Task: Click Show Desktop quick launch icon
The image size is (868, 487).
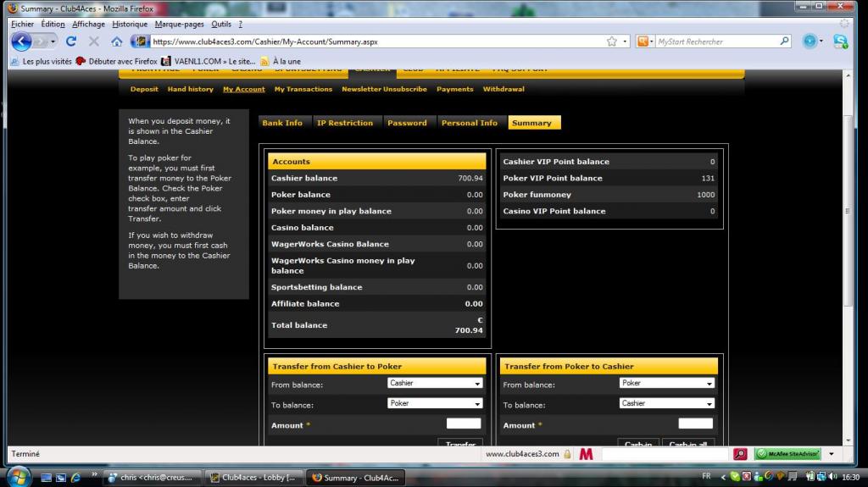Action: click(x=47, y=477)
